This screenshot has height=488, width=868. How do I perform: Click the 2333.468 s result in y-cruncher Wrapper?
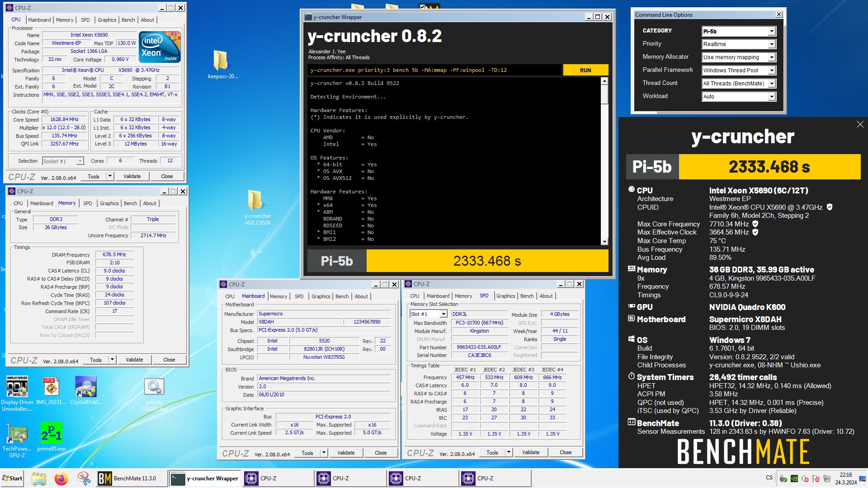pyautogui.click(x=487, y=261)
